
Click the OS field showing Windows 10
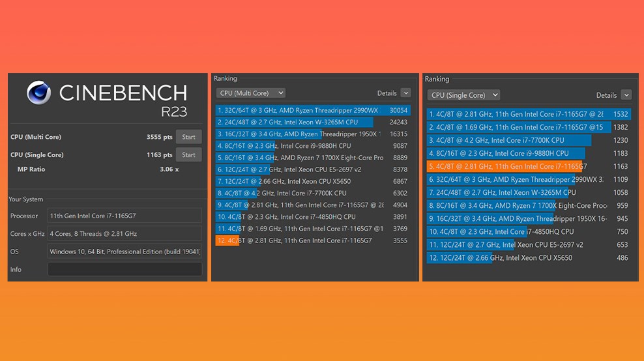click(124, 252)
